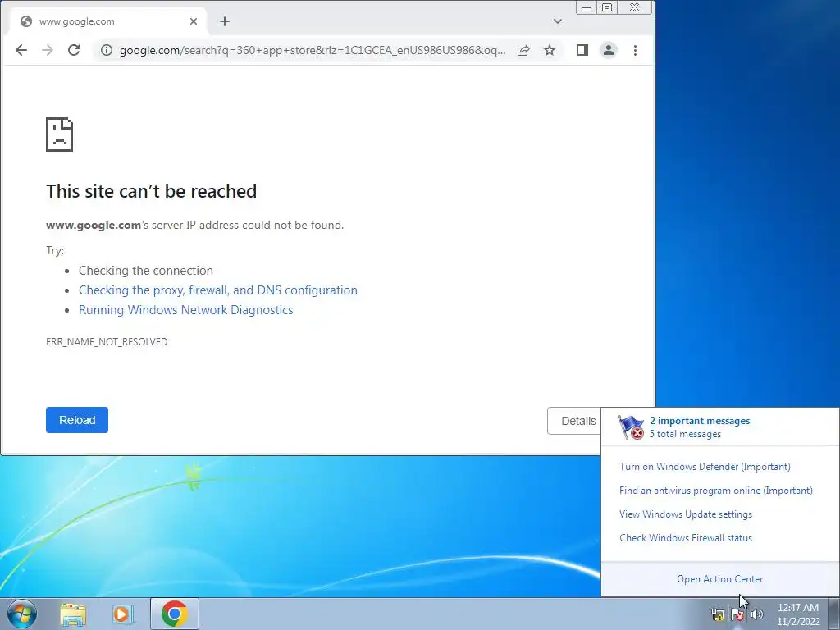The image size is (840, 630).
Task: Show error Details button
Action: [574, 421]
